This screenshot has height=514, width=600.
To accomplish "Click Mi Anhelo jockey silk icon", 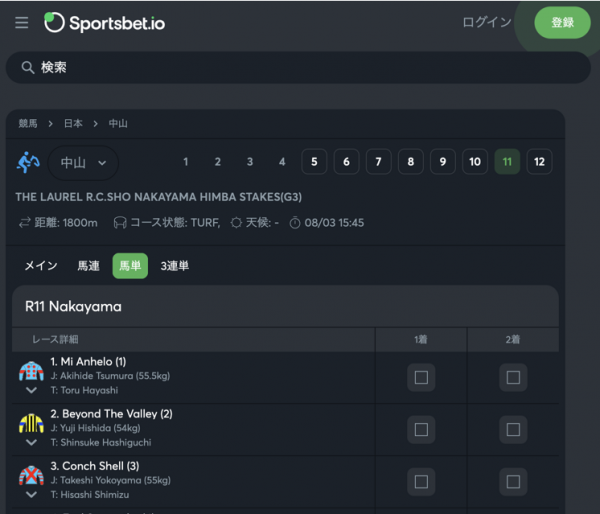I will click(x=31, y=370).
